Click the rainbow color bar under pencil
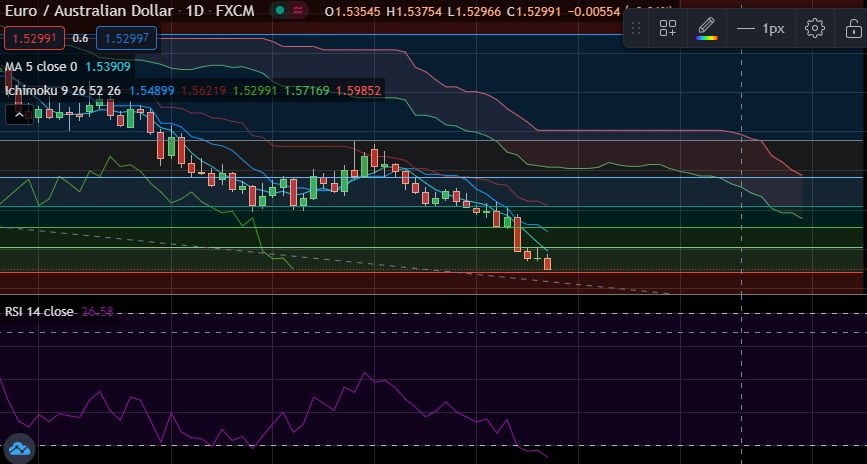 pyautogui.click(x=707, y=38)
